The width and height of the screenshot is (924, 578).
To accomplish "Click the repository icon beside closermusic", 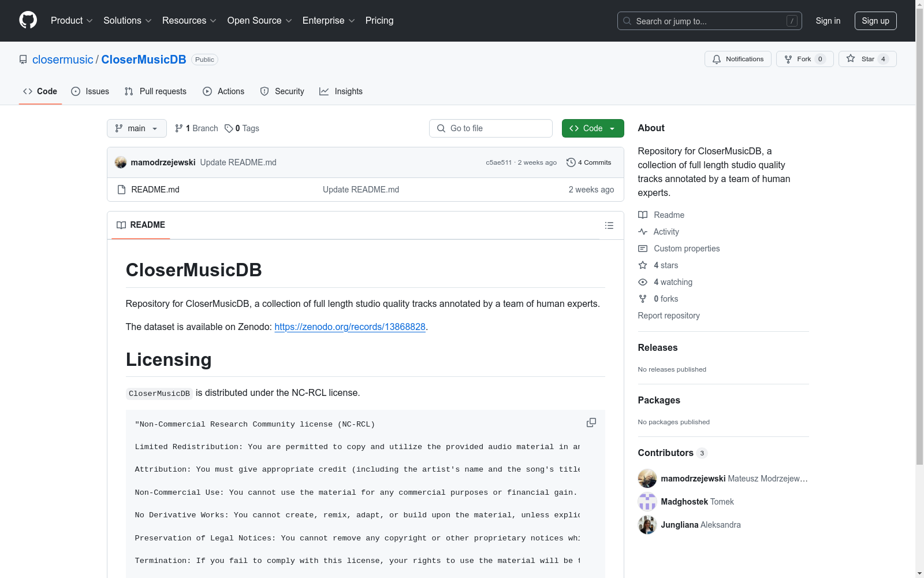I will click(23, 60).
